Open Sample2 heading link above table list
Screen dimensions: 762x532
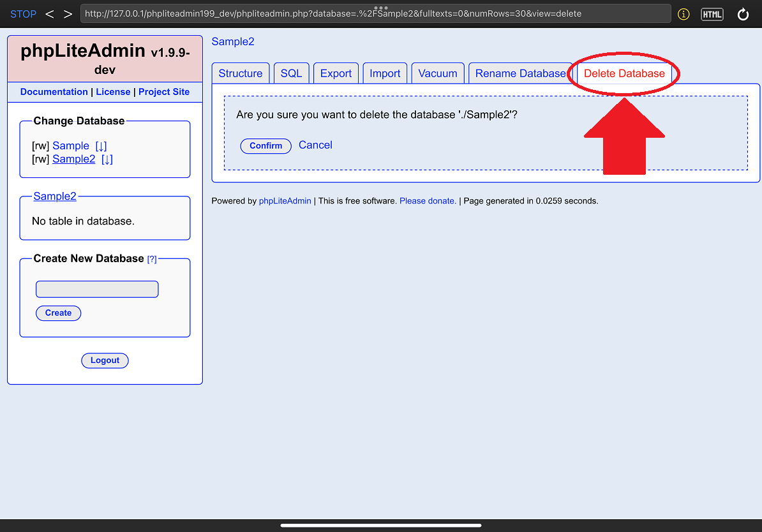click(55, 196)
